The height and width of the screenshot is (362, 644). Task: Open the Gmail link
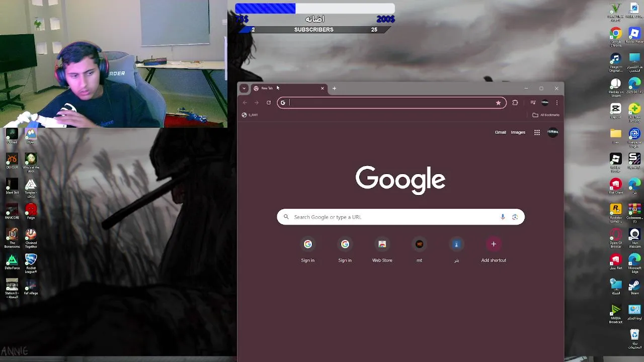pyautogui.click(x=500, y=132)
